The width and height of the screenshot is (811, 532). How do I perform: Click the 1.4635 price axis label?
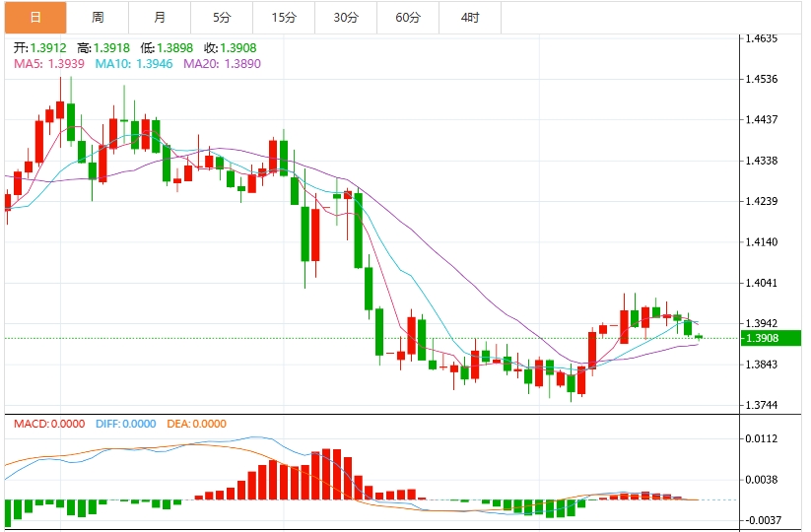[762, 38]
